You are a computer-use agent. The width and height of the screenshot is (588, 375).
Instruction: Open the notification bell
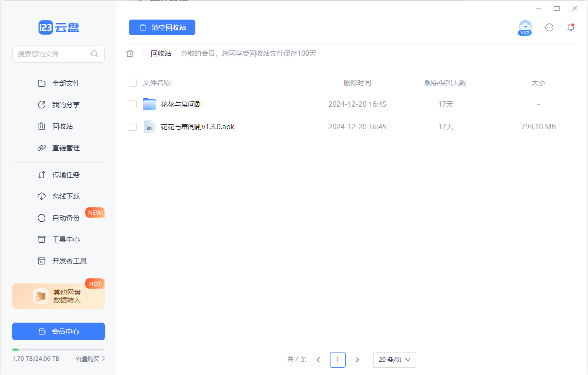(570, 27)
